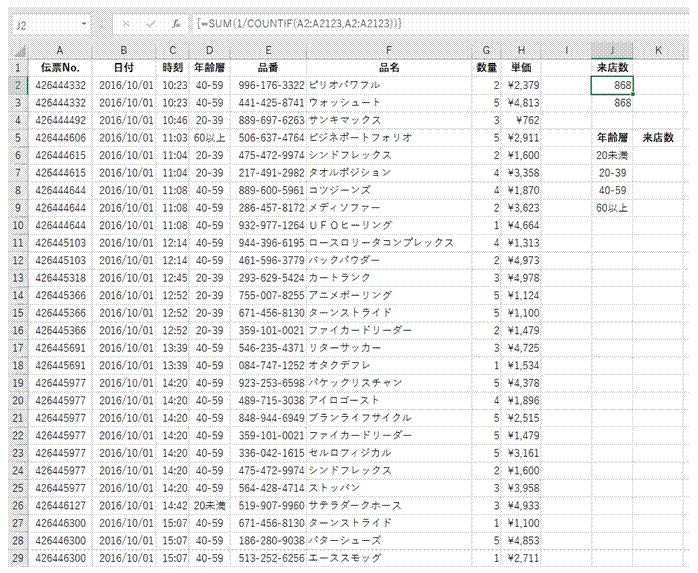Click the Insert Function fx icon
Screen dimensions: 698x573
pos(176,22)
